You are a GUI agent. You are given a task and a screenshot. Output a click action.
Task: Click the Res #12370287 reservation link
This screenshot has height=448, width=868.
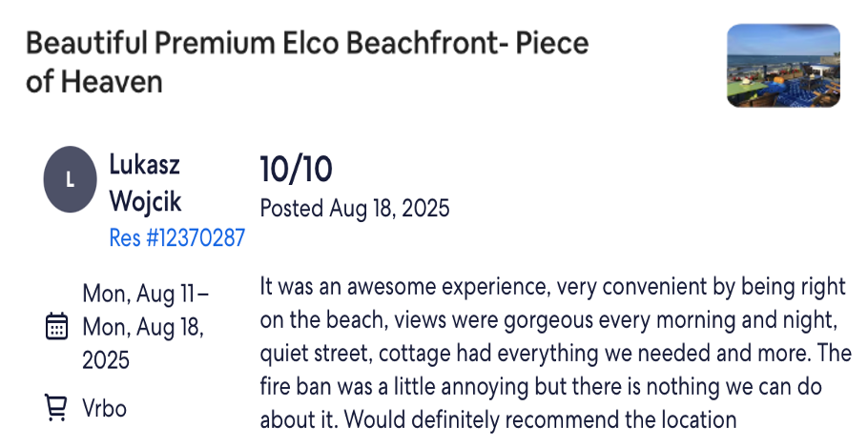coord(177,238)
